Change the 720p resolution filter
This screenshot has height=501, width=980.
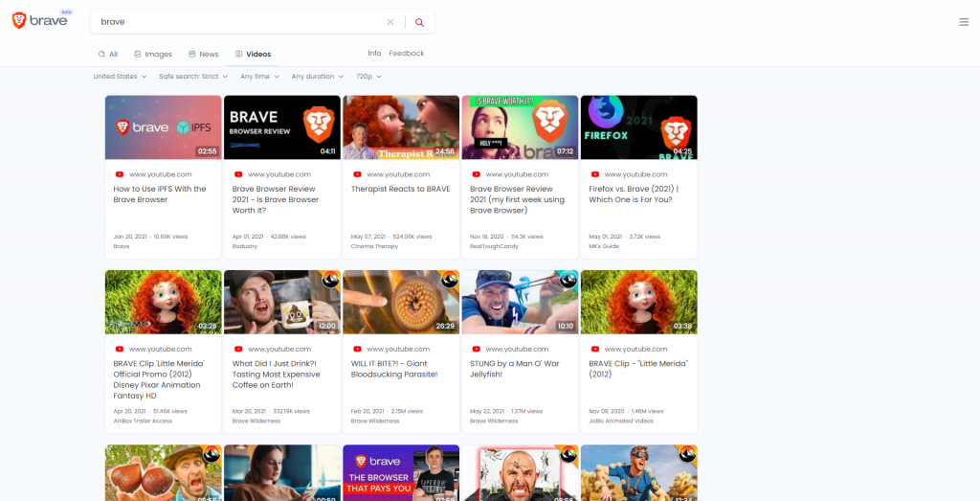point(368,77)
